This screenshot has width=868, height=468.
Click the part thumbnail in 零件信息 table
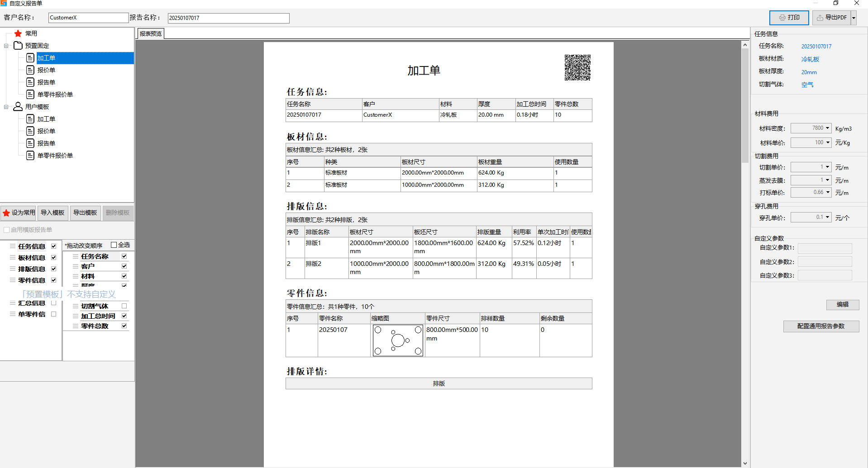[x=398, y=340]
